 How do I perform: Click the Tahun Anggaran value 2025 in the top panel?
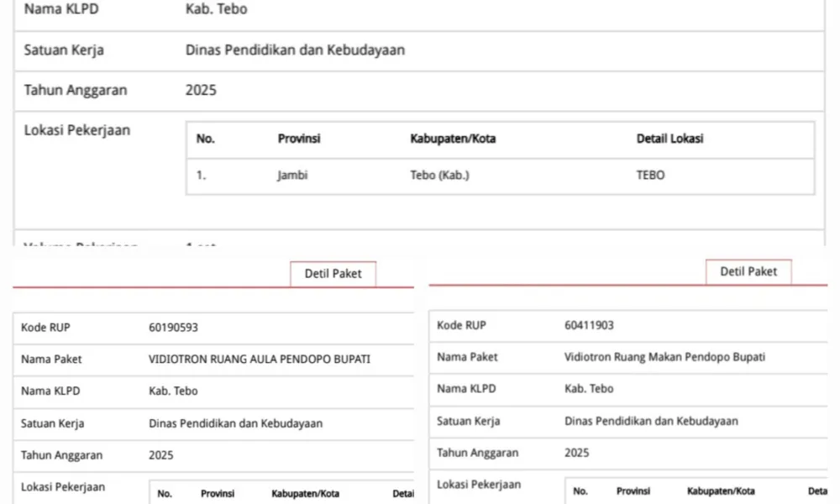pyautogui.click(x=201, y=90)
